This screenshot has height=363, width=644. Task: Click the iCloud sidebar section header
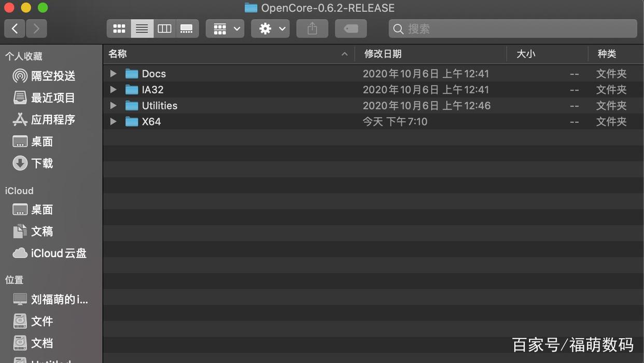[x=19, y=191]
